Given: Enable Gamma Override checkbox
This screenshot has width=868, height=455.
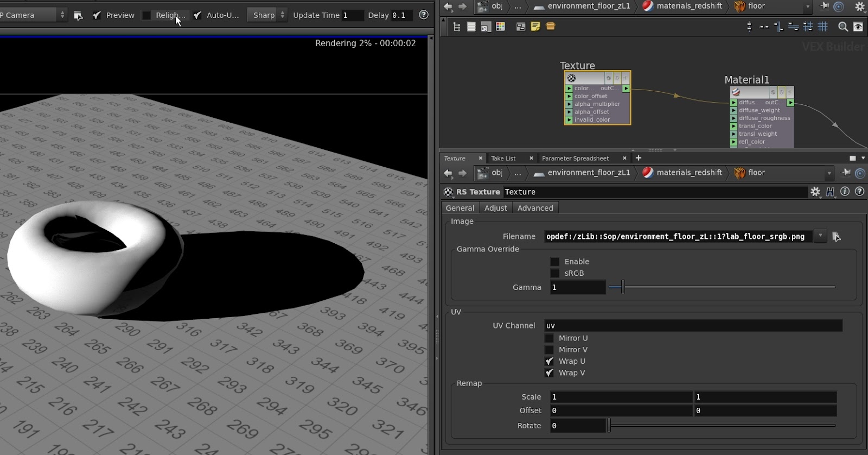Looking at the screenshot, I should tap(554, 262).
